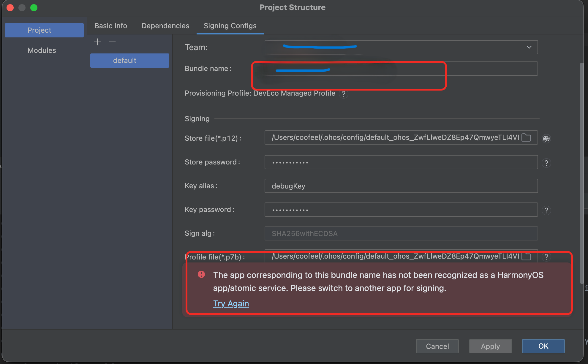Open the Dependencies tab
This screenshot has width=588, height=364.
(165, 26)
